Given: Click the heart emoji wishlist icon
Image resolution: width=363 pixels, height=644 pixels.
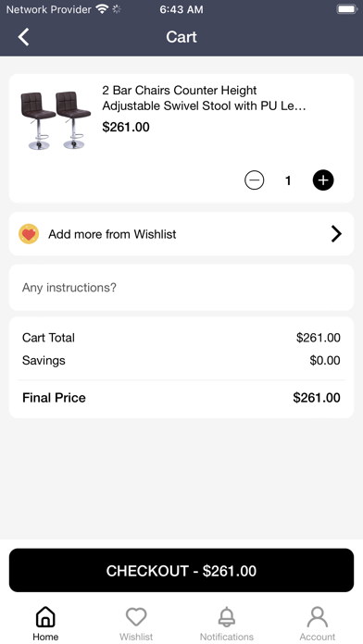Looking at the screenshot, I should 29,234.
